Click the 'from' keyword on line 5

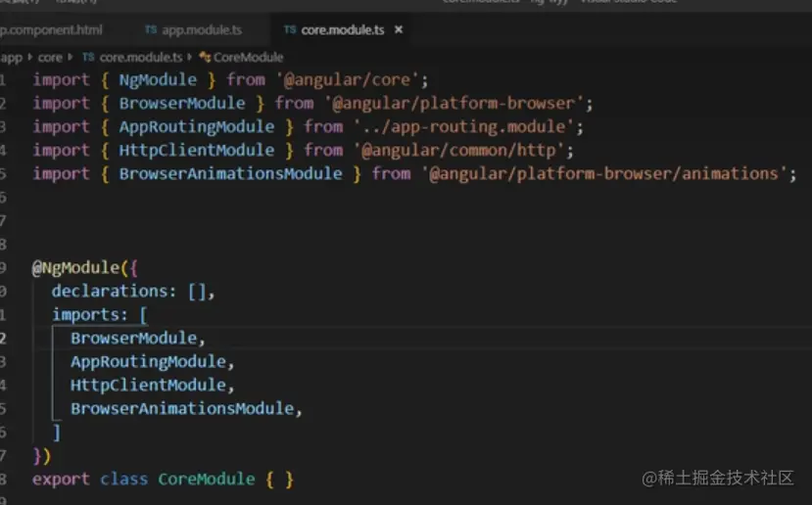click(x=391, y=173)
